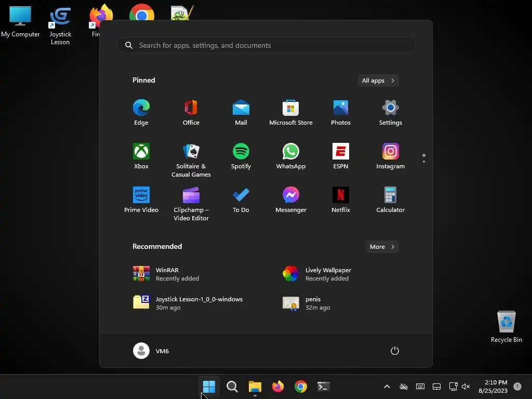This screenshot has width=532, height=399.
Task: Click the Windows Start button on taskbar
Action: (209, 387)
